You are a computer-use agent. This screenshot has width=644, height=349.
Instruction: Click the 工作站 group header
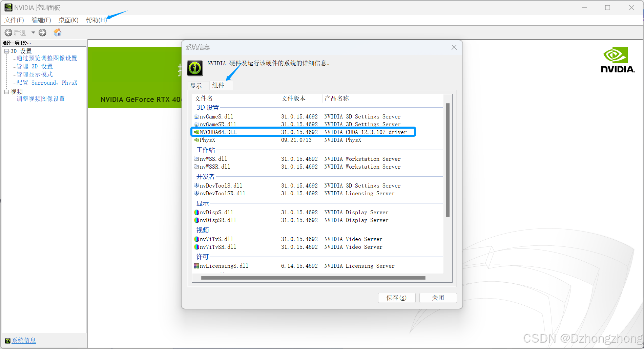[206, 150]
